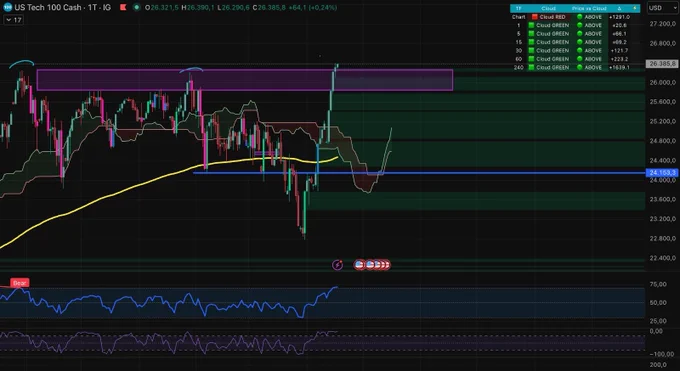The height and width of the screenshot is (371, 680).
Task: Click the green circle in 240 row
Action: tap(579, 67)
